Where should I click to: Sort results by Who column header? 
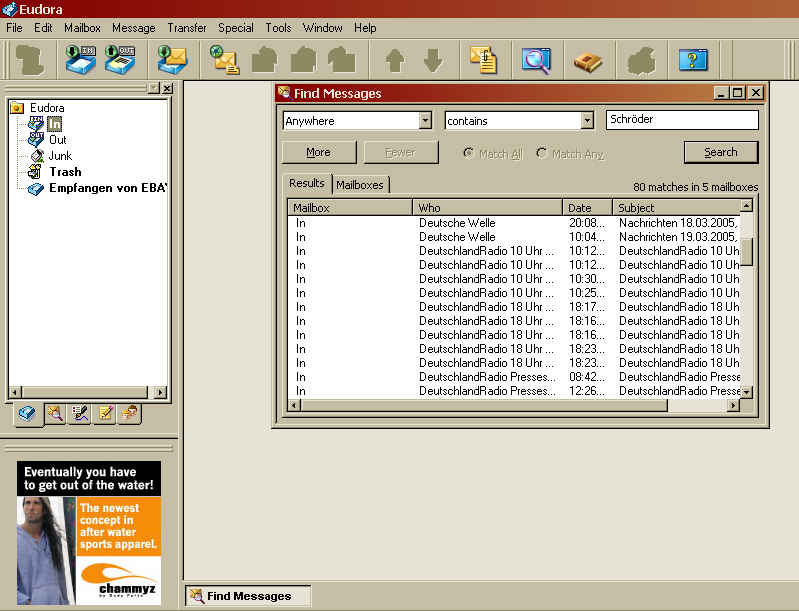[488, 207]
